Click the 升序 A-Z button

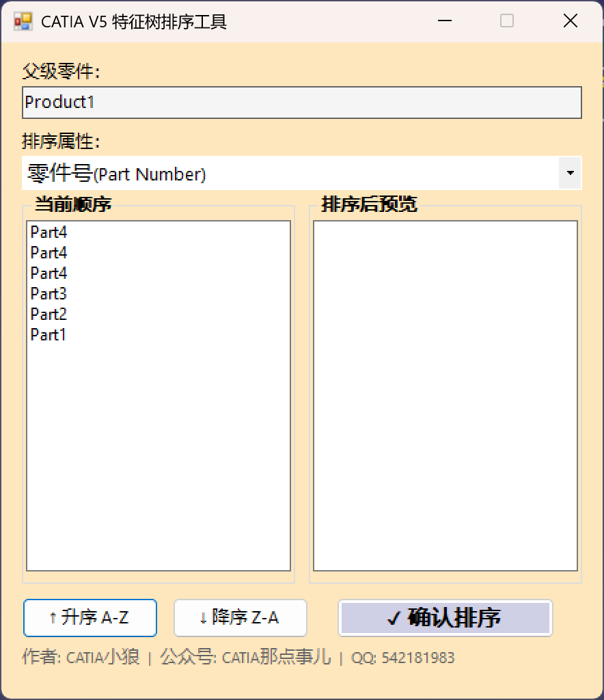(90, 618)
